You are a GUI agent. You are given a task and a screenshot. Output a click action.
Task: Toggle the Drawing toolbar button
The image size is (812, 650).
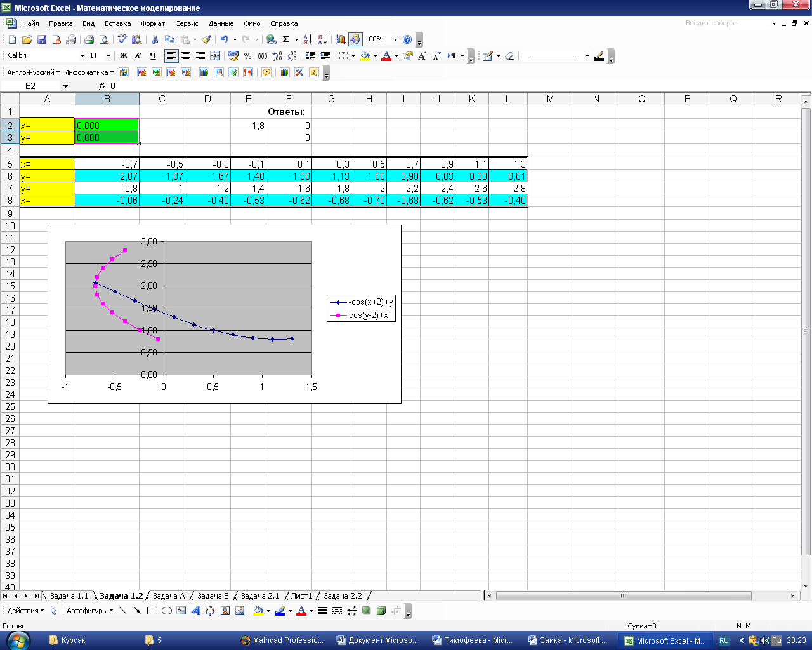[x=355, y=39]
